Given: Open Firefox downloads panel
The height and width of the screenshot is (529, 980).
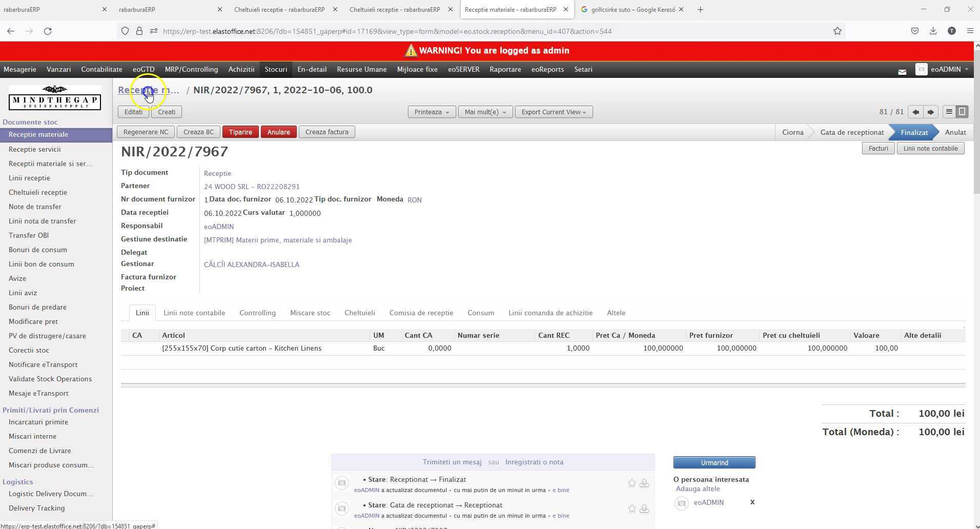Looking at the screenshot, I should (933, 31).
